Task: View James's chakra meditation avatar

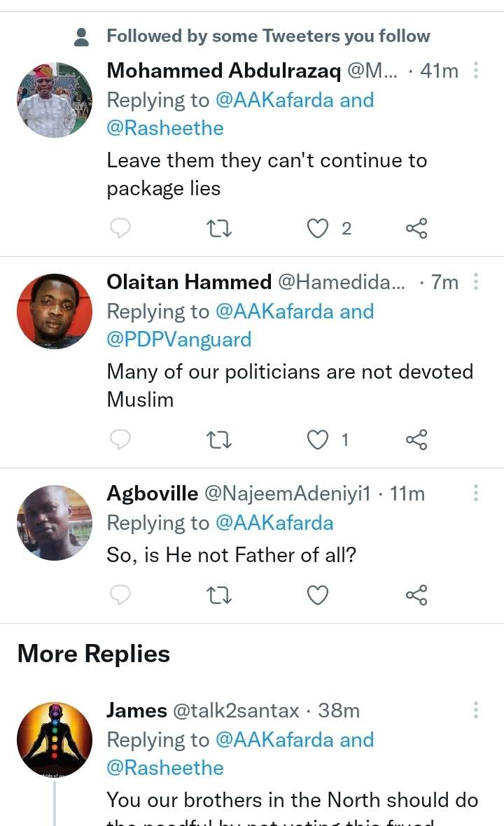Action: 55,740
